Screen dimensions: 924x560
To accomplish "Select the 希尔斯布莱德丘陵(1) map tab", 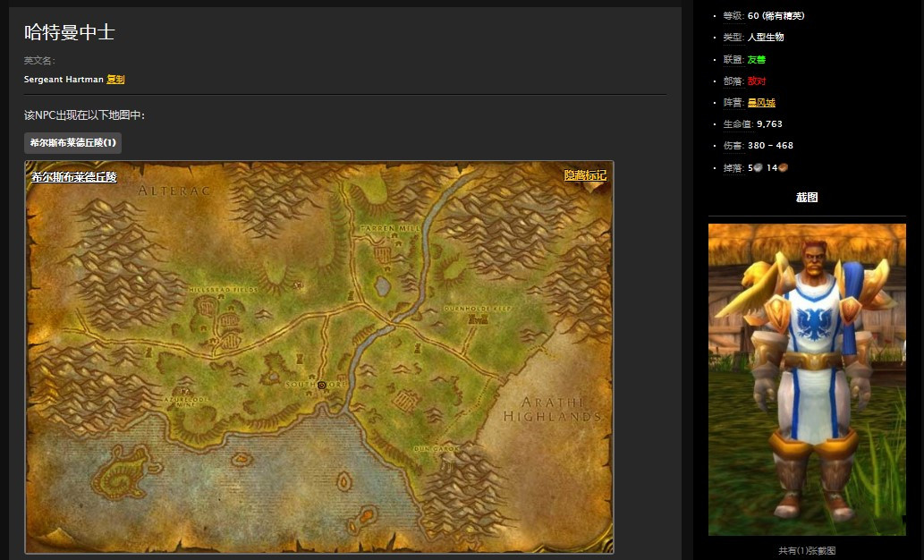I will point(72,143).
